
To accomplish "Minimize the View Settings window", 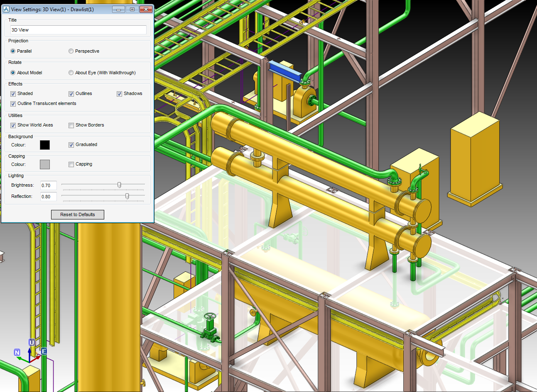I will (118, 9).
